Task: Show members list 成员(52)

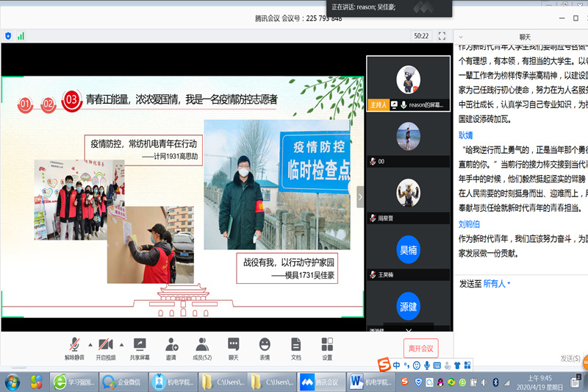Action: click(x=202, y=349)
